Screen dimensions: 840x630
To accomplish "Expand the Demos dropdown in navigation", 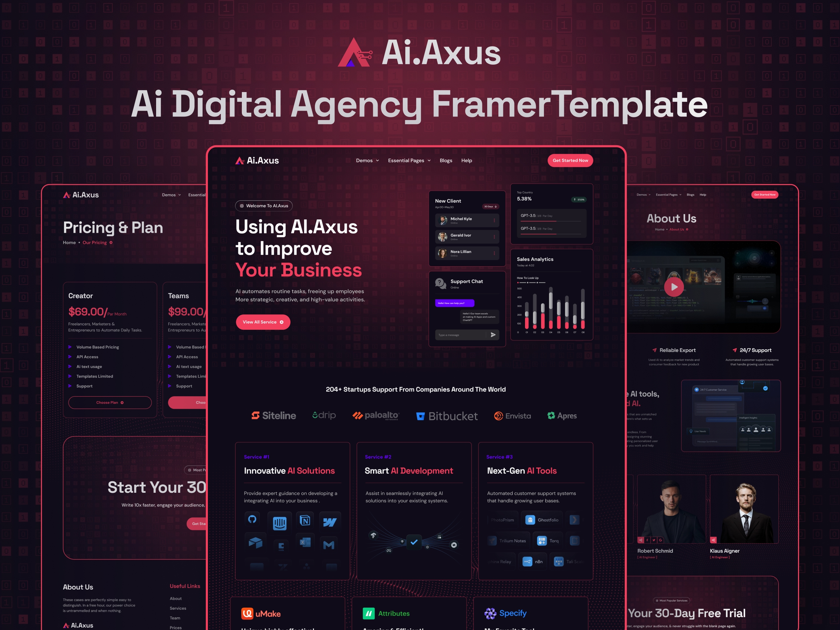I will (363, 160).
